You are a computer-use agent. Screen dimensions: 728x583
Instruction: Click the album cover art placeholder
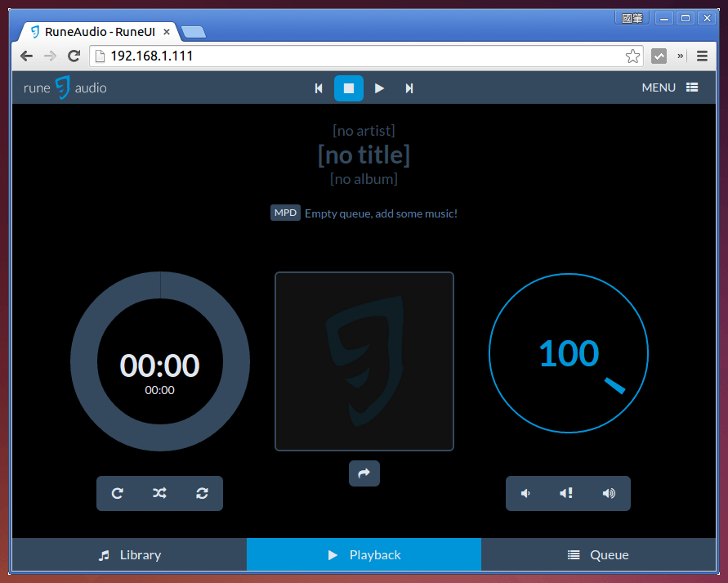[x=364, y=361]
